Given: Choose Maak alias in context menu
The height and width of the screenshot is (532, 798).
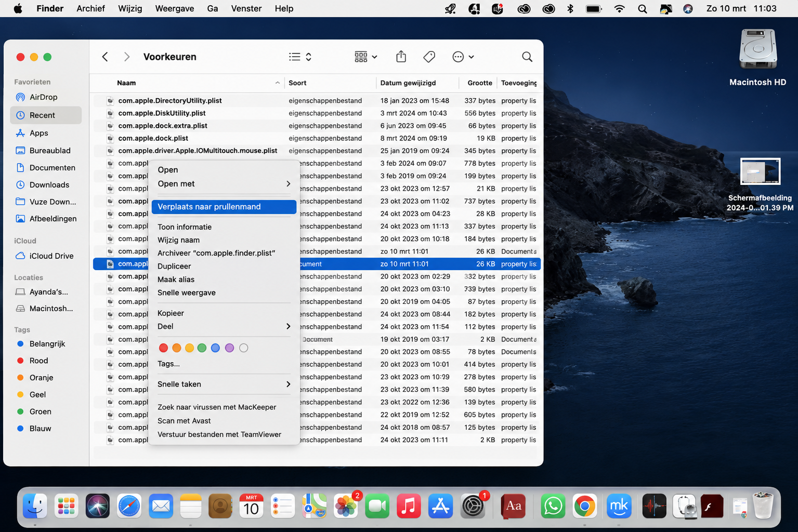Looking at the screenshot, I should 224,280.
